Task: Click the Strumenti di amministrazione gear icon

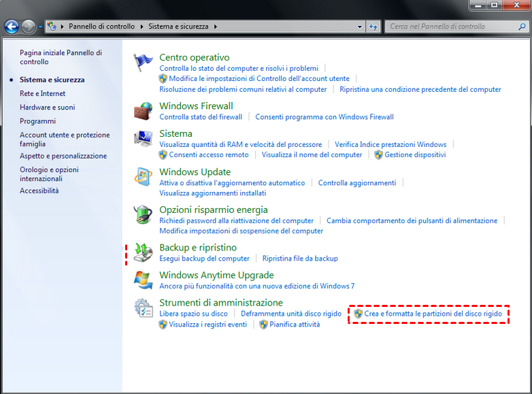Action: (143, 308)
